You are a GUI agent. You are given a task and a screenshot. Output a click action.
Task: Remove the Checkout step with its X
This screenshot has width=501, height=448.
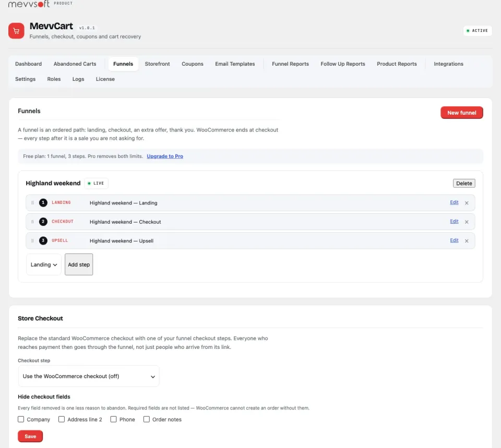(x=467, y=222)
